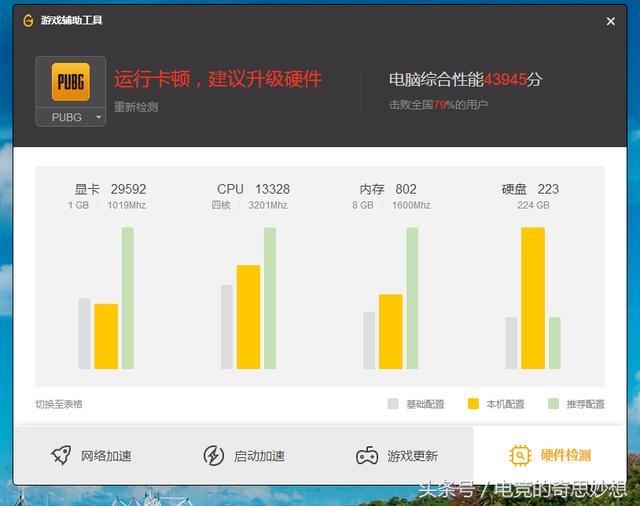Select the 硬件检测 tab
640x506 pixels.
[x=550, y=455]
